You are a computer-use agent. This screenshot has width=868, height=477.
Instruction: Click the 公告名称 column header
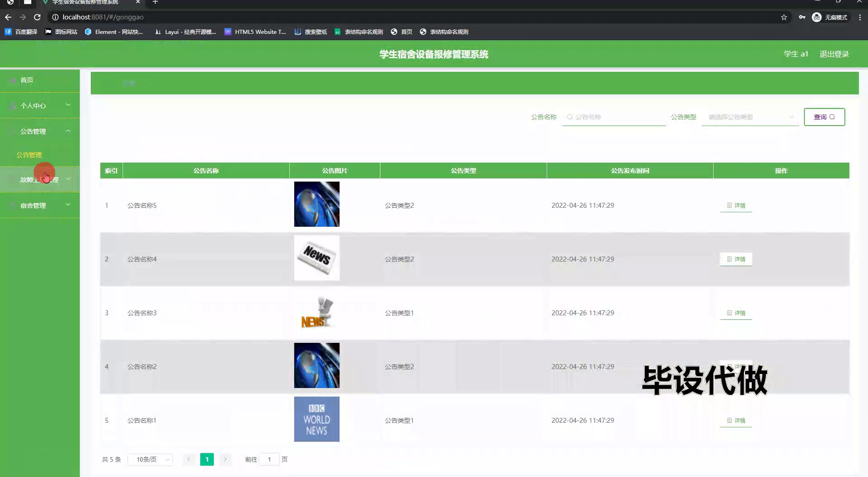(206, 171)
